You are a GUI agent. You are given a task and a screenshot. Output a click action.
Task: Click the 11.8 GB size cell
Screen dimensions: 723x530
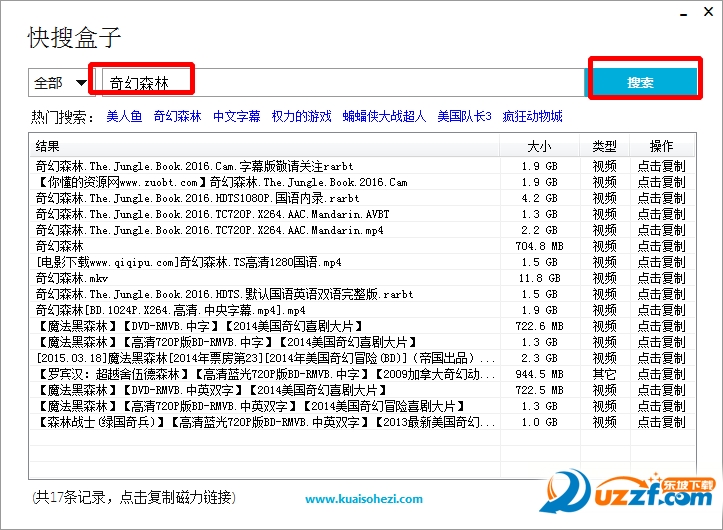(x=539, y=278)
